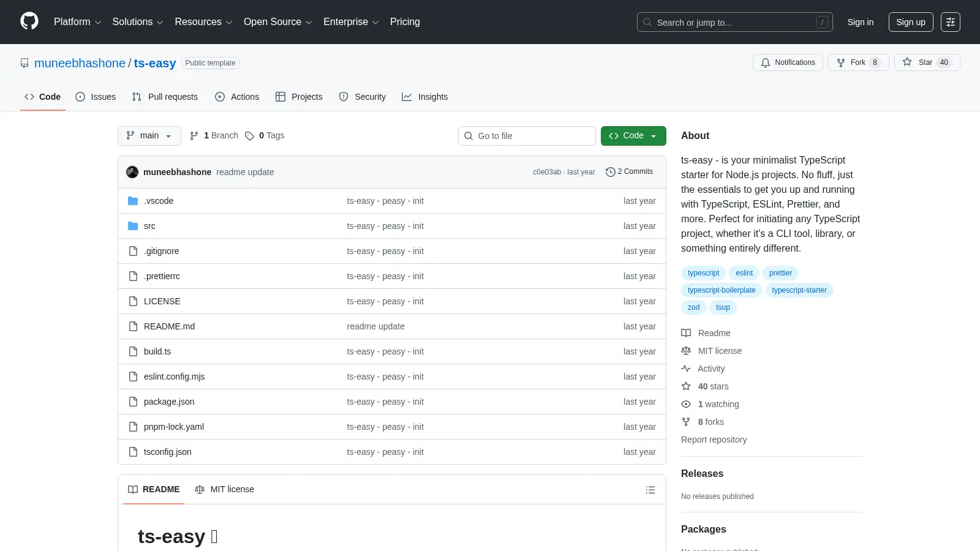980x551 pixels.
Task: Select the README tab under file list
Action: click(x=154, y=489)
